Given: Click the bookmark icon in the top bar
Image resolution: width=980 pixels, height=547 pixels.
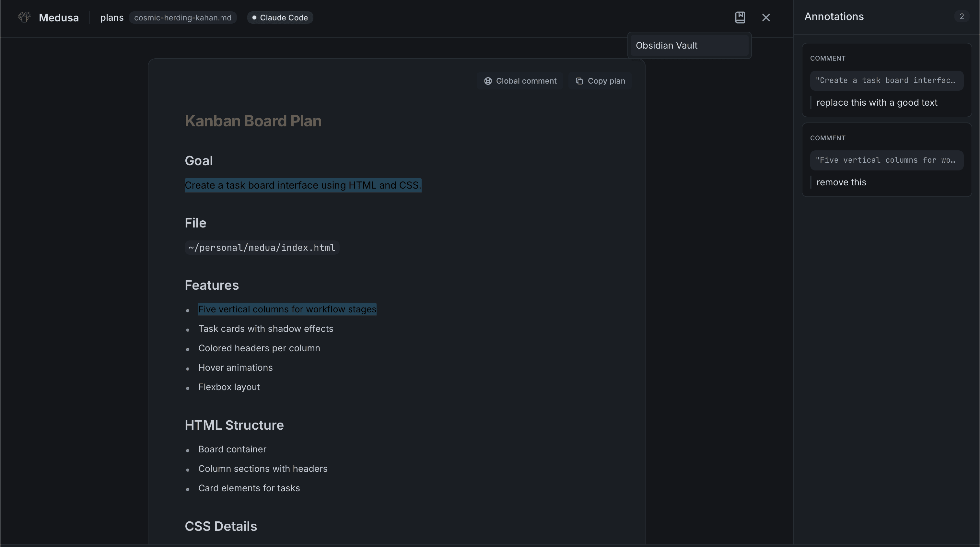Looking at the screenshot, I should tap(740, 17).
